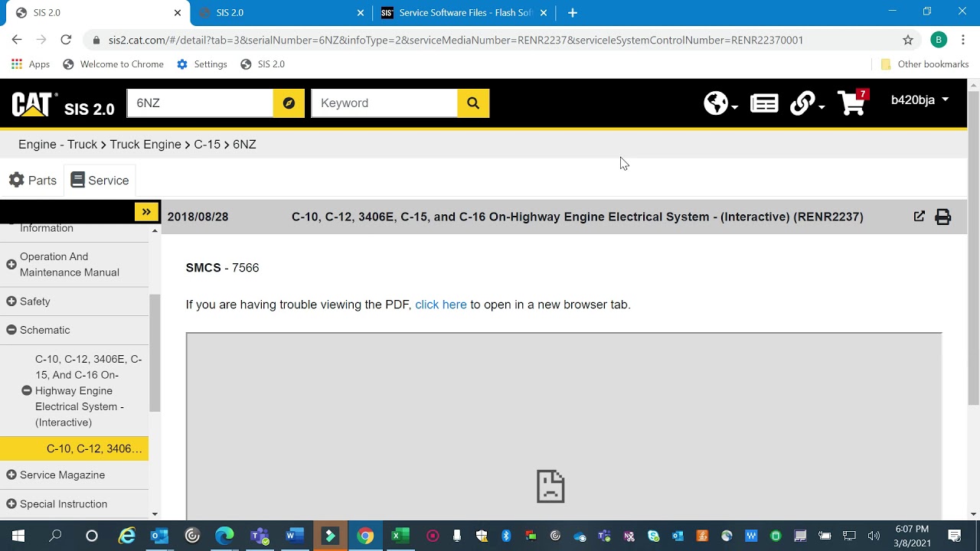
Task: Open the globe language menu
Action: point(720,103)
